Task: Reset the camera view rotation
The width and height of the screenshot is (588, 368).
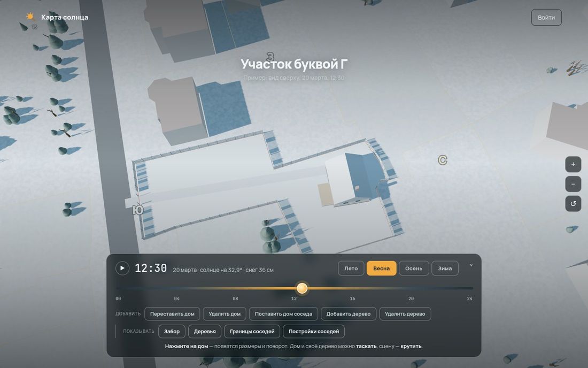Action: (x=573, y=204)
